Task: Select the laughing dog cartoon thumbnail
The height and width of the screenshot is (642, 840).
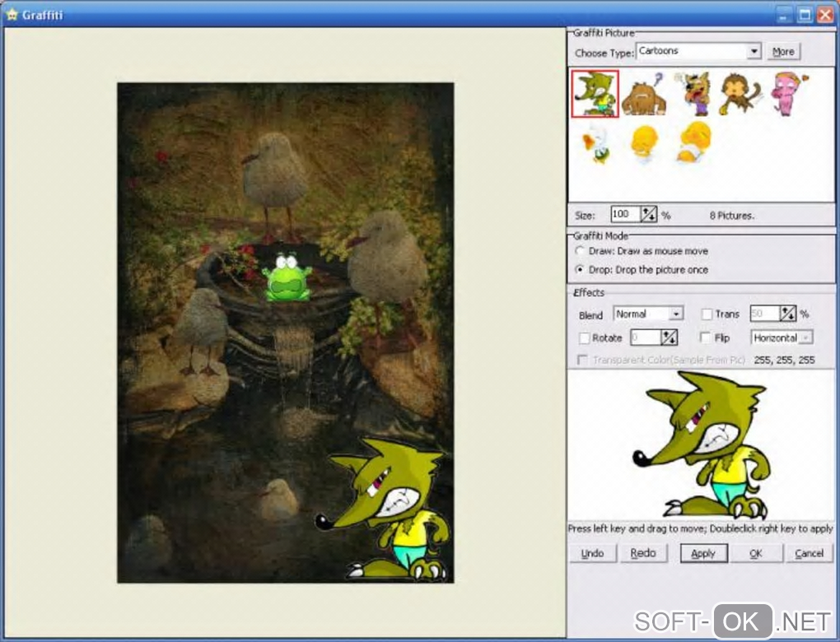Action: tap(693, 94)
